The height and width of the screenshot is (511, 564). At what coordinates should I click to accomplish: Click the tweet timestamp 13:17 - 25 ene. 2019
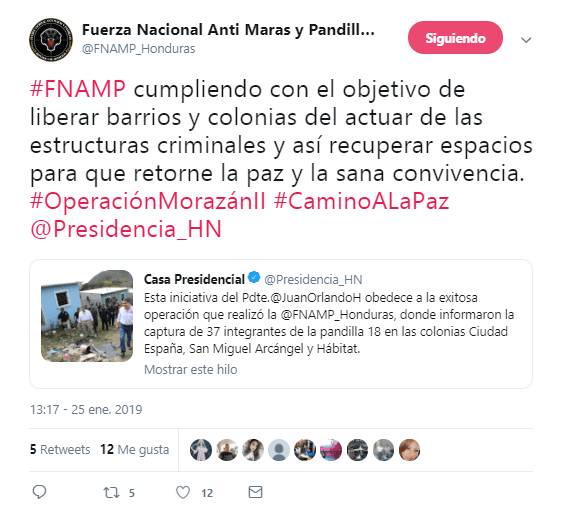click(x=86, y=410)
